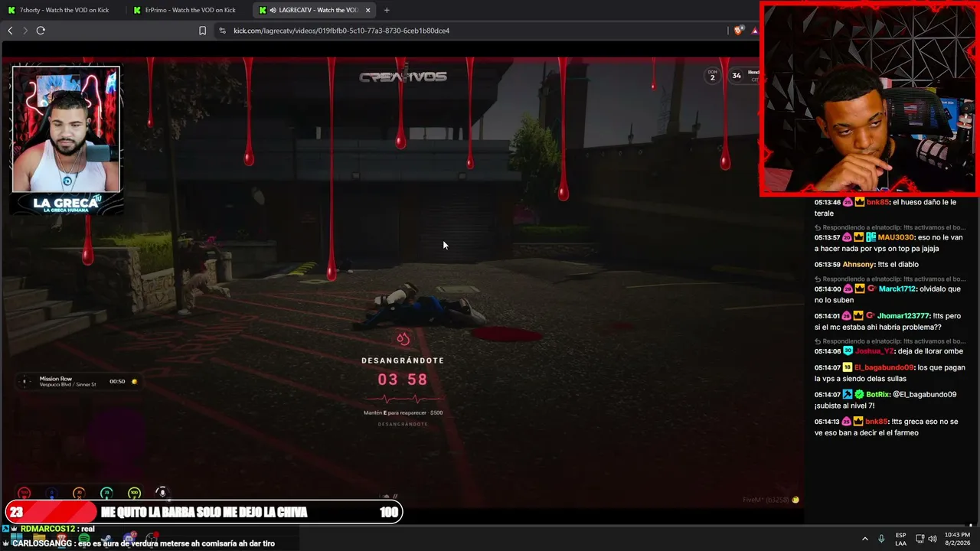Open Joshua_Y2's chat profile

tap(874, 350)
